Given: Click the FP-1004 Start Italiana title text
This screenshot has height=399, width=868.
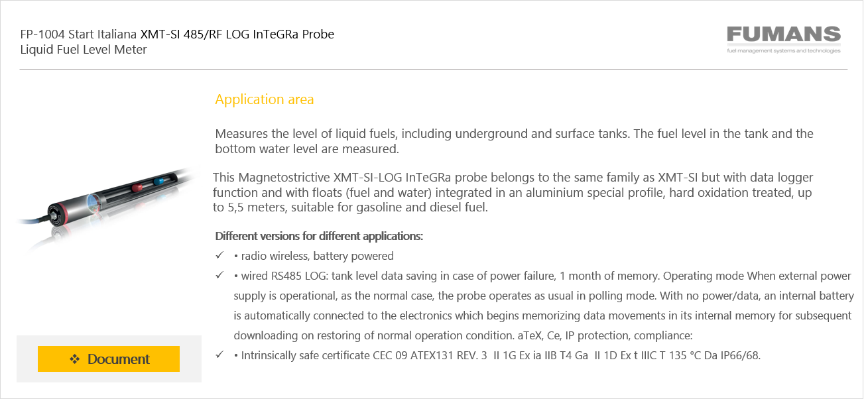Looking at the screenshot, I should tap(79, 34).
